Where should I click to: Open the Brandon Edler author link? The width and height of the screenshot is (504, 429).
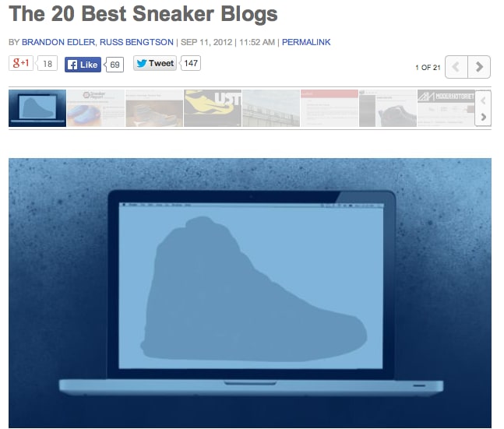[58, 42]
